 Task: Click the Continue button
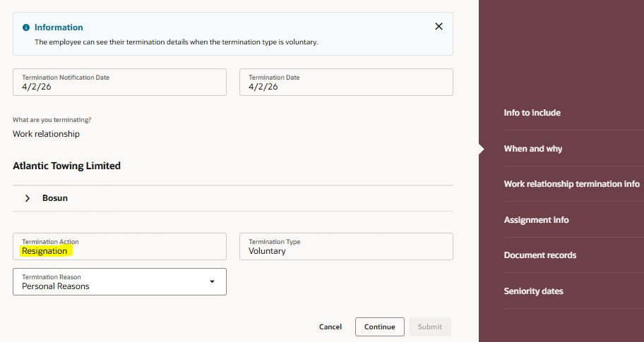(379, 326)
